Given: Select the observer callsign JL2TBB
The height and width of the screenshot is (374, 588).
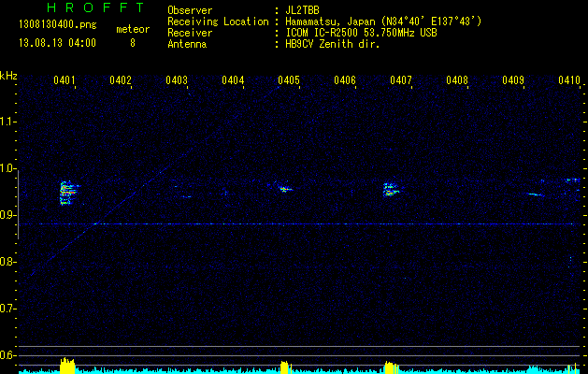Looking at the screenshot, I should pyautogui.click(x=303, y=10).
